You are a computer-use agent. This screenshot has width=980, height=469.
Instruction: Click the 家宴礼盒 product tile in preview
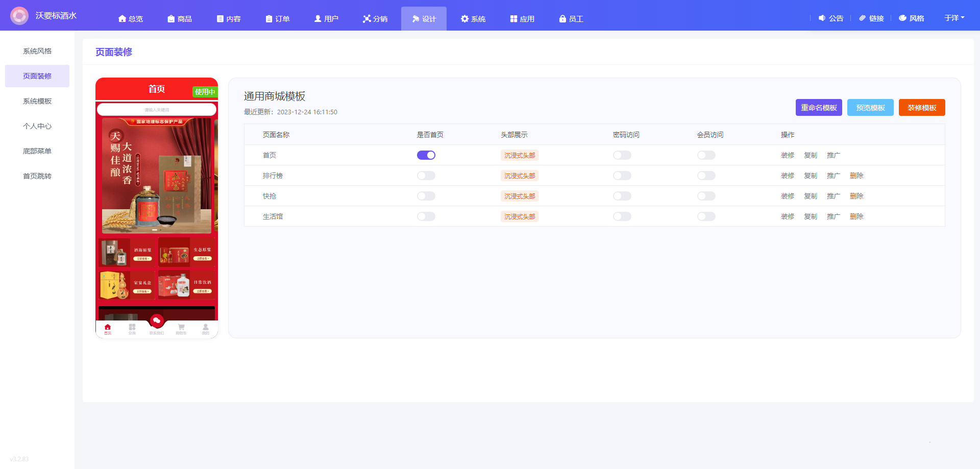coord(127,285)
